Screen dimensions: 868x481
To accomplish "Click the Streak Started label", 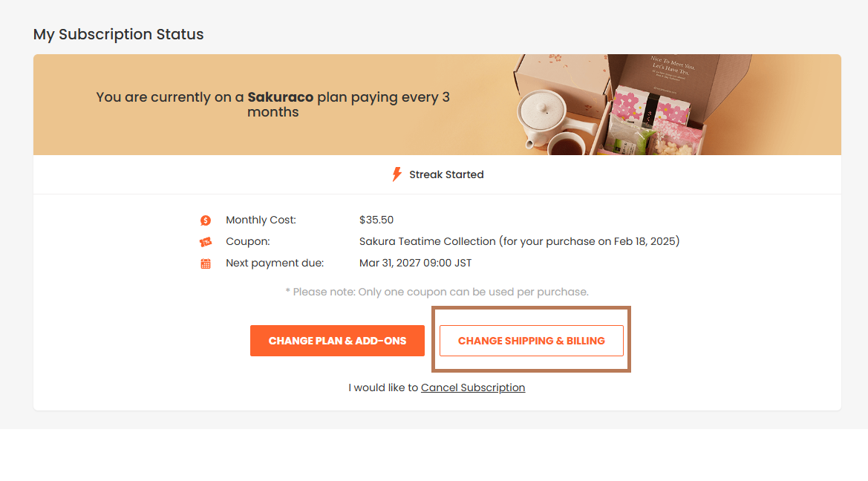I will pos(446,174).
